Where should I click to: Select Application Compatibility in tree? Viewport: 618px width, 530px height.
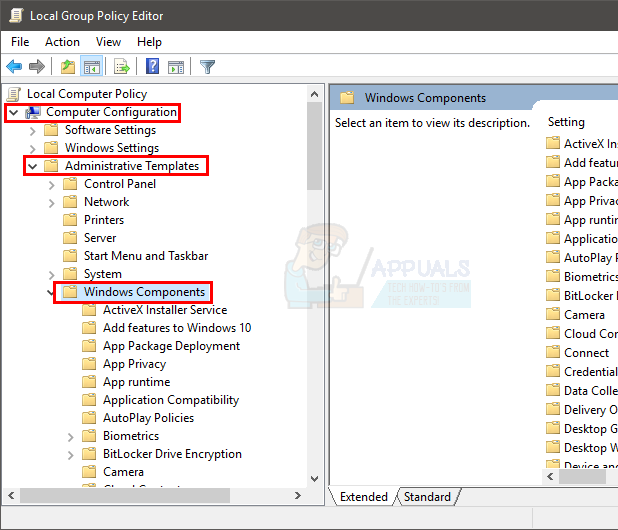coord(171,400)
